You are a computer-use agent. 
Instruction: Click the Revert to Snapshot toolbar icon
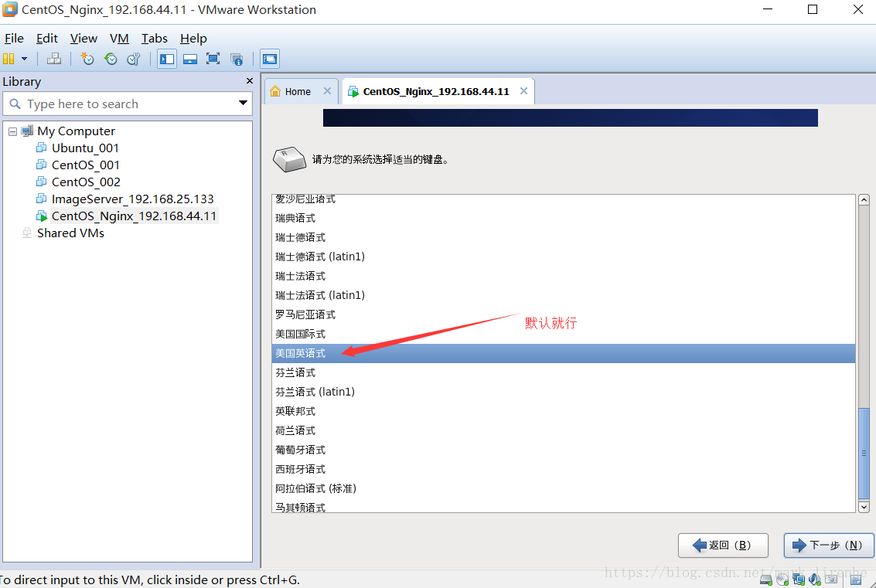point(111,59)
